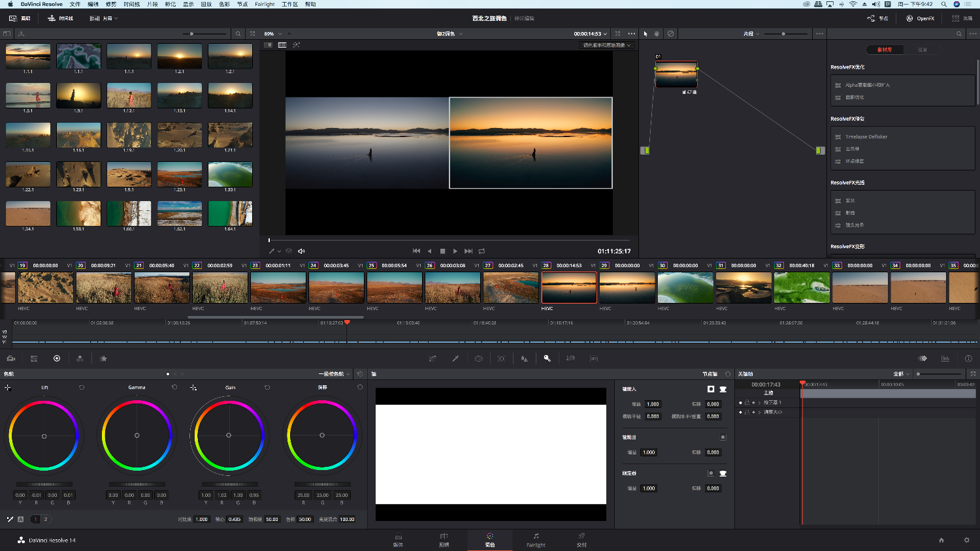Toggle Key Output matte invert

pos(723,437)
